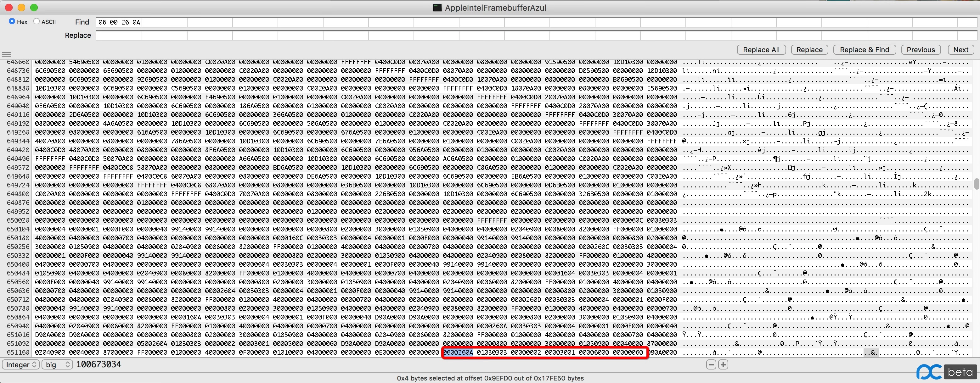Click the Replace All button
980x383 pixels.
click(761, 50)
